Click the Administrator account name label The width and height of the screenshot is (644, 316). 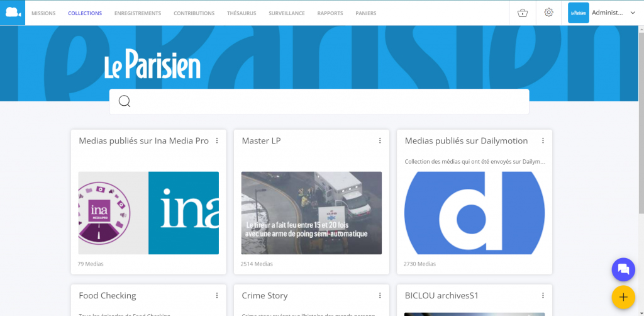pyautogui.click(x=608, y=13)
